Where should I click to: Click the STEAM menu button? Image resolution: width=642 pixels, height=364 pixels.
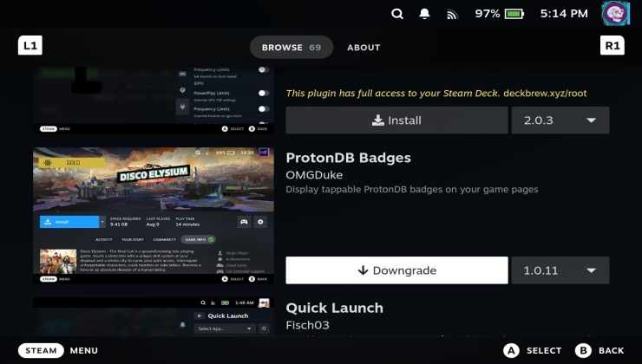click(x=41, y=350)
